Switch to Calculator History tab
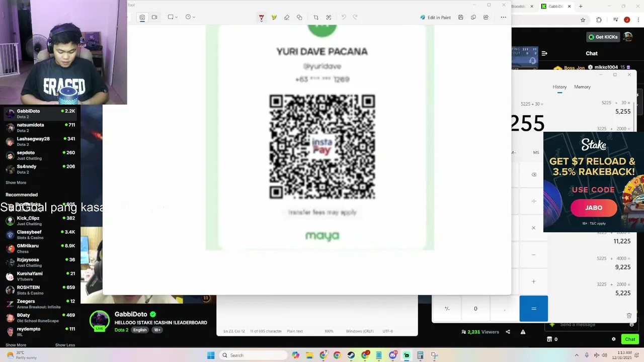Viewport: 644px width, 362px height. click(x=559, y=87)
